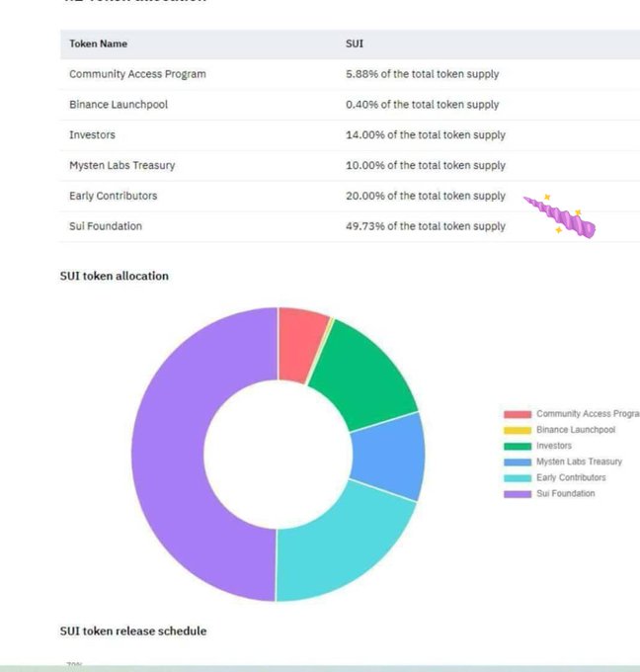Toggle Early Contributors legend label

pyautogui.click(x=571, y=477)
